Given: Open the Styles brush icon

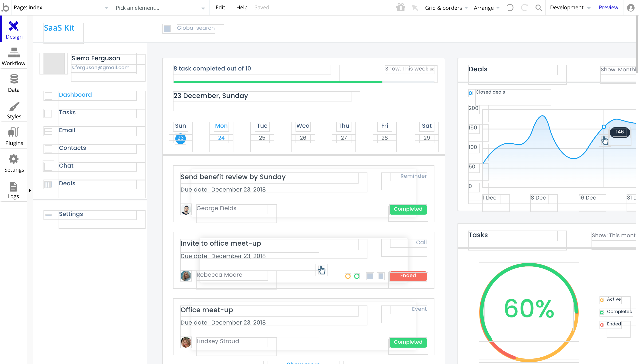Looking at the screenshot, I should 14,106.
